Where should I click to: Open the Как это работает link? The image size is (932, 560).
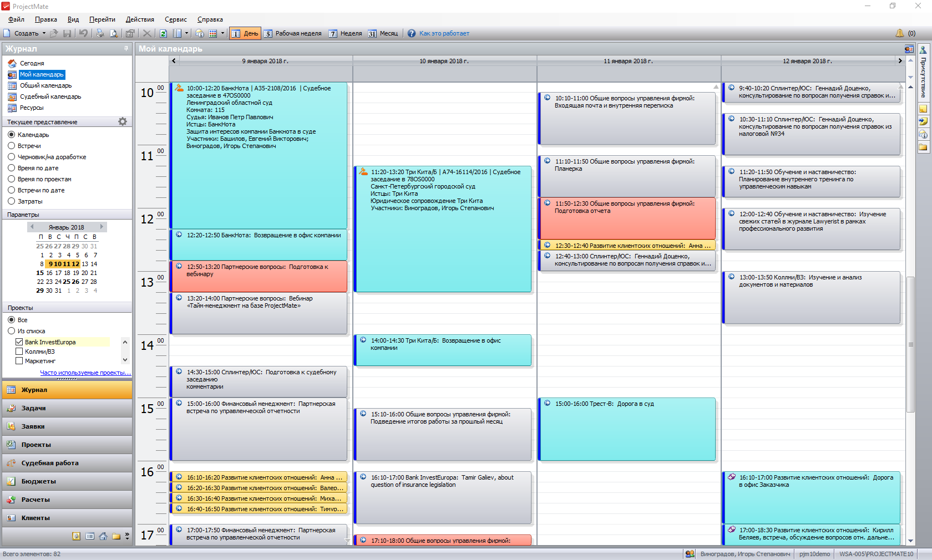[444, 33]
